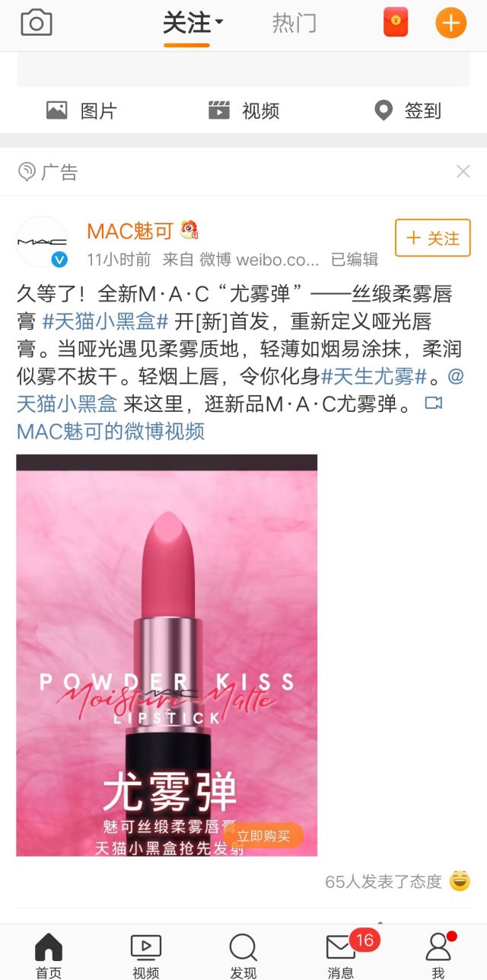
Task: Switch to the 热门 tab
Action: click(294, 23)
